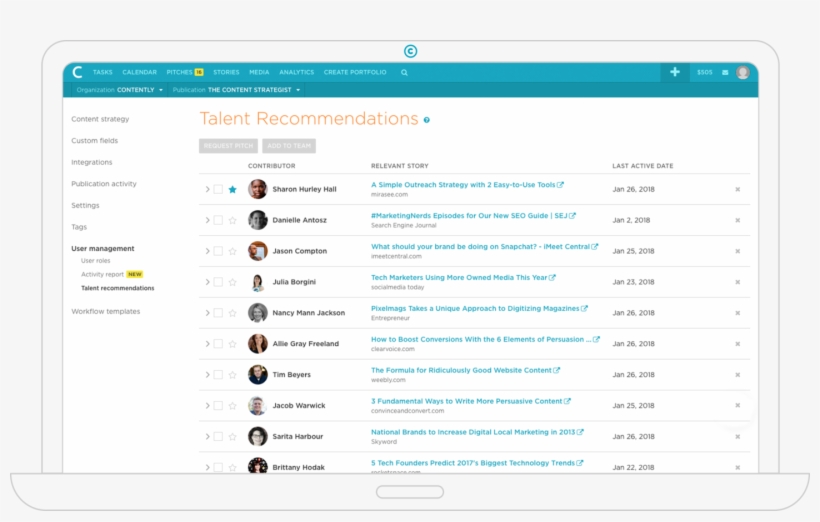
Task: Dismiss Julia Borgini recommendation
Action: tap(737, 282)
